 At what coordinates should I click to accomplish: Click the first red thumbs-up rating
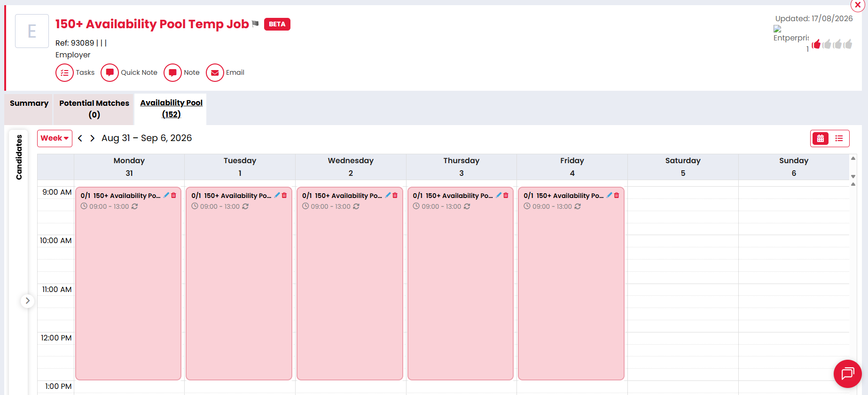point(816,44)
